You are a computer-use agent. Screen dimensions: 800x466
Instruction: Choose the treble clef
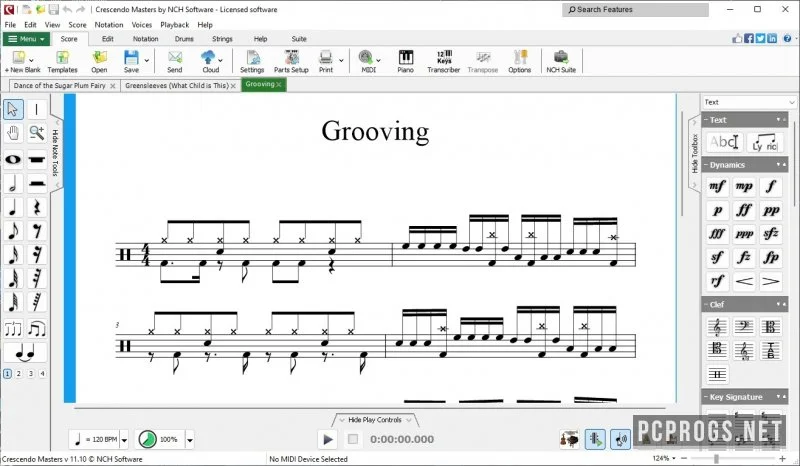pyautogui.click(x=717, y=327)
